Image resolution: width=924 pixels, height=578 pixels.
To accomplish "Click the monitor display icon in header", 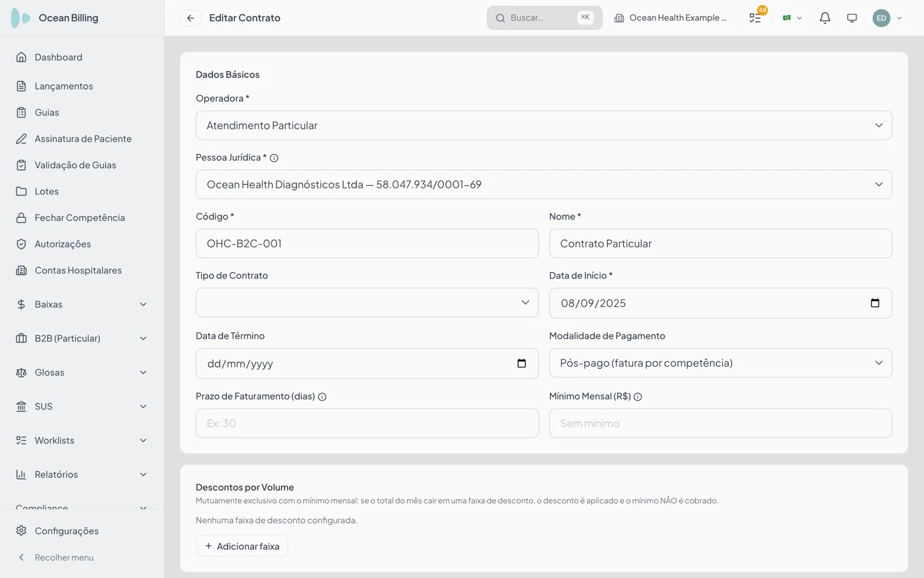I will point(852,18).
